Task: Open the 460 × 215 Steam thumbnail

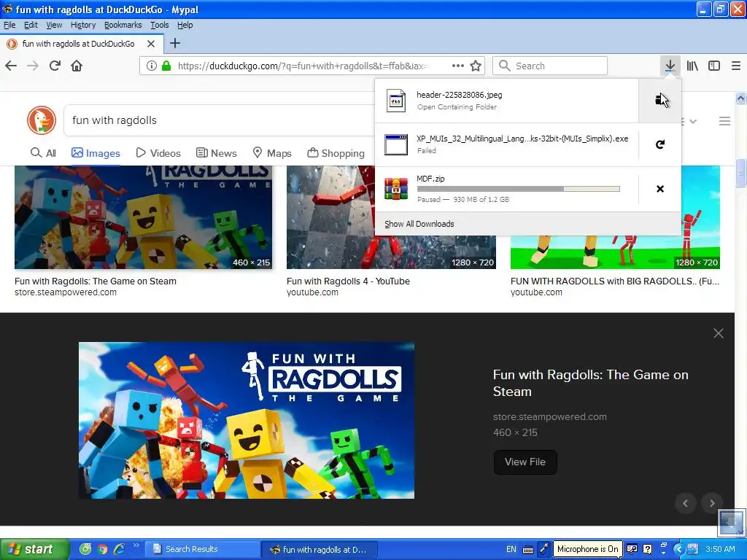Action: [x=144, y=217]
